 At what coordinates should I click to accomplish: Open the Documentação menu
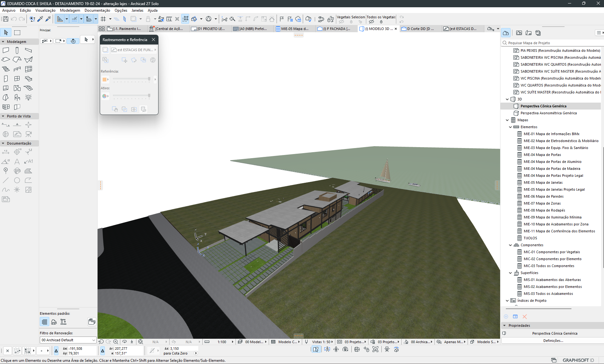97,10
